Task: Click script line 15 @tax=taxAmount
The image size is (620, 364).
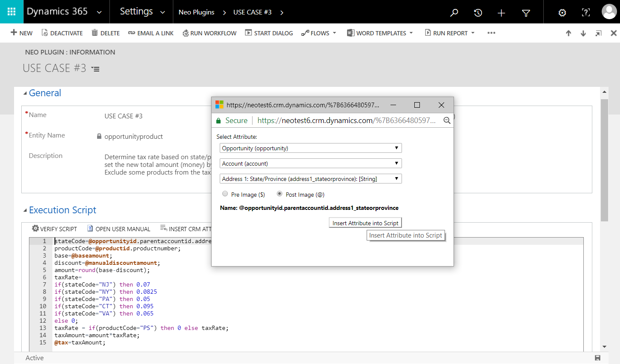Action: [x=80, y=342]
